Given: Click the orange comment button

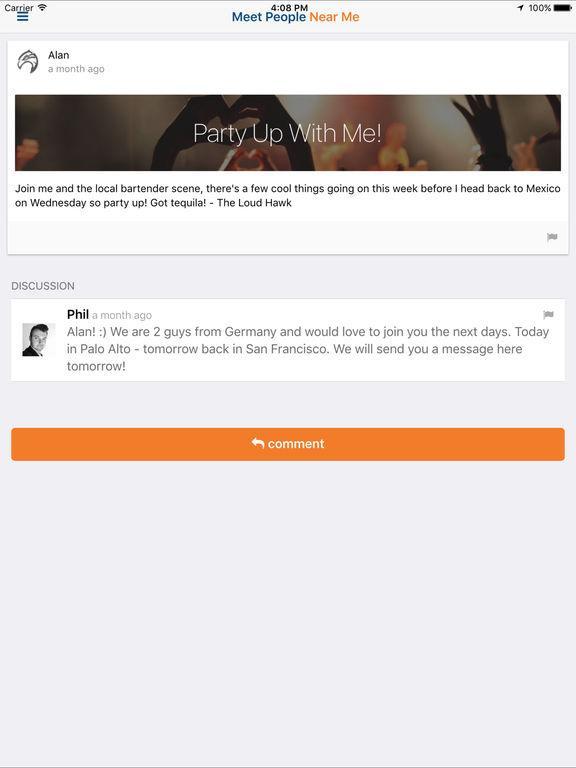Looking at the screenshot, I should tap(288, 444).
